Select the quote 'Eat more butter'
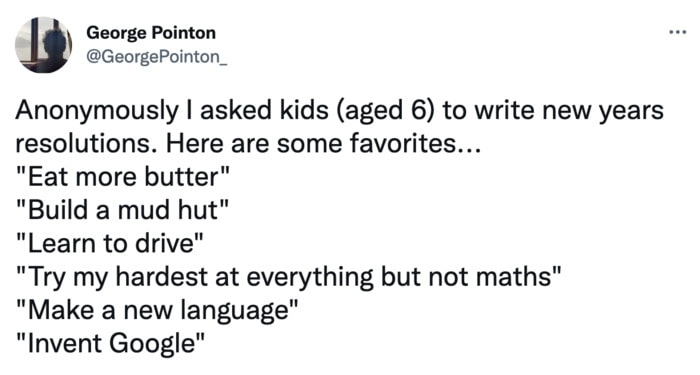Viewport: 700px width, 375px height. coord(123,177)
